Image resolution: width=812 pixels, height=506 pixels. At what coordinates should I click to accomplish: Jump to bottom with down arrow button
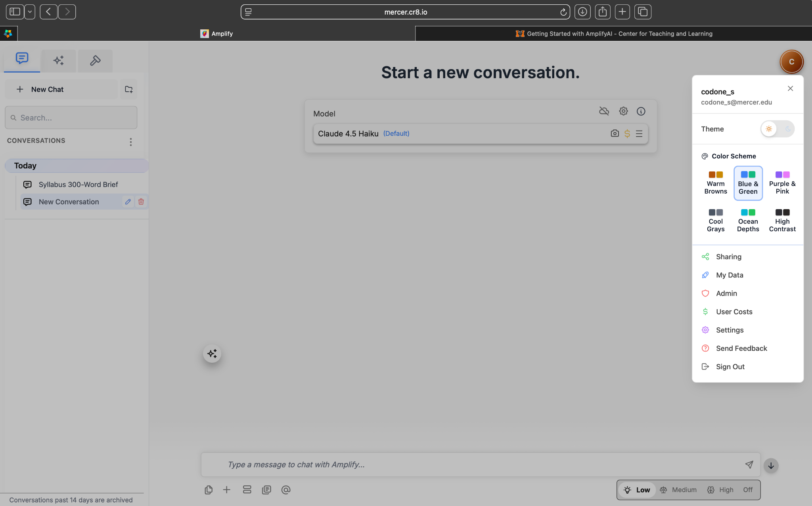tap(771, 466)
